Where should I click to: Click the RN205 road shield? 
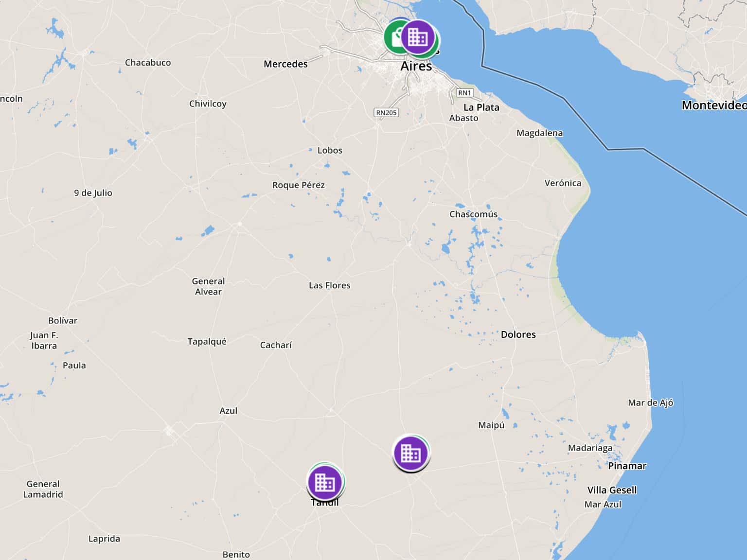click(387, 112)
